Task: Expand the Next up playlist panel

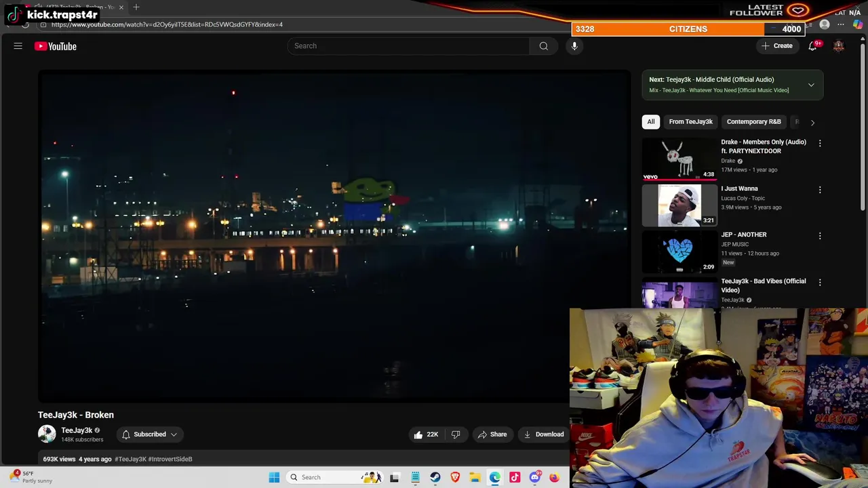Action: point(811,85)
